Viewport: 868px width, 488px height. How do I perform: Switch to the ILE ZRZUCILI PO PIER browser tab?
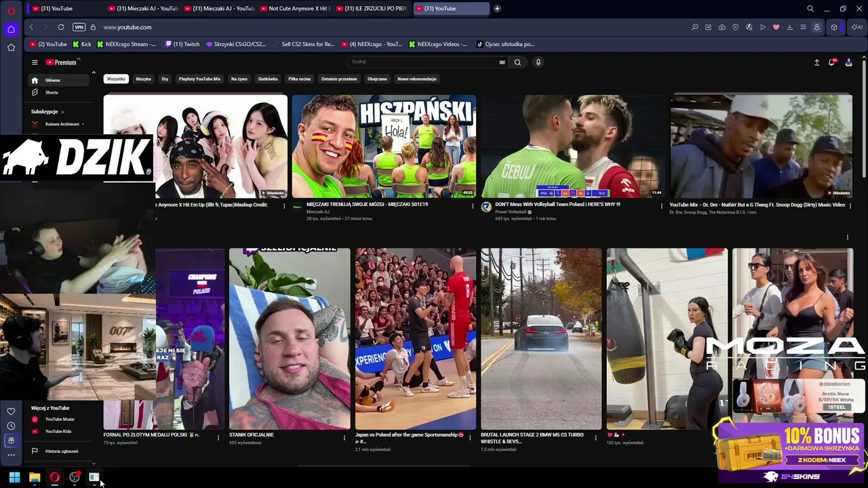click(x=372, y=9)
